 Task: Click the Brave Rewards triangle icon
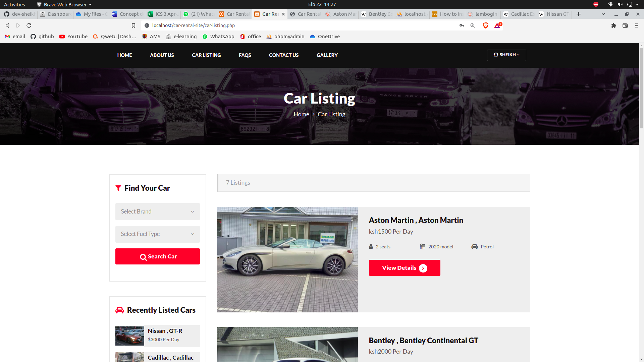pos(497,26)
